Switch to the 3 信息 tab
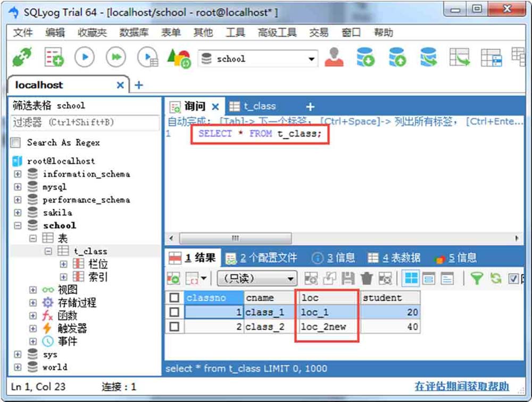 334,258
